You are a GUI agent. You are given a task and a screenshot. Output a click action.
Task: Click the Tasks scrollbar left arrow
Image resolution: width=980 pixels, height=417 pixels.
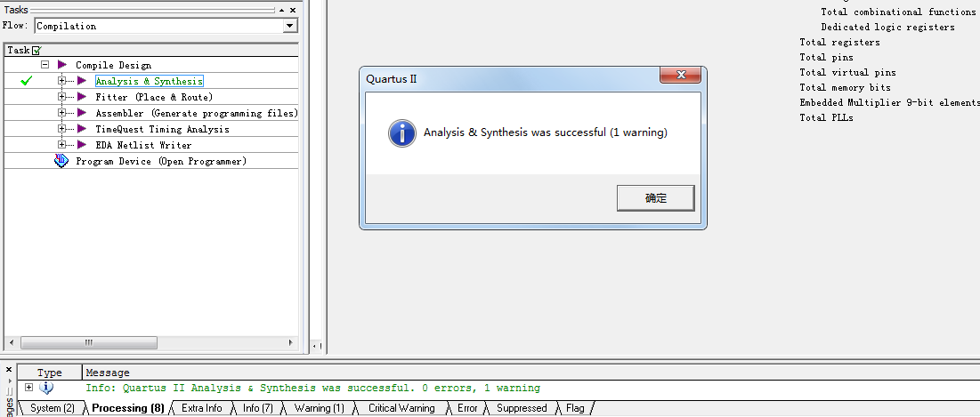point(11,342)
